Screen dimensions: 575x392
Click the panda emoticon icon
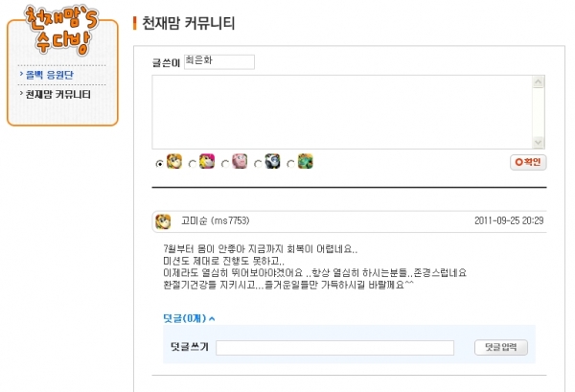click(272, 161)
